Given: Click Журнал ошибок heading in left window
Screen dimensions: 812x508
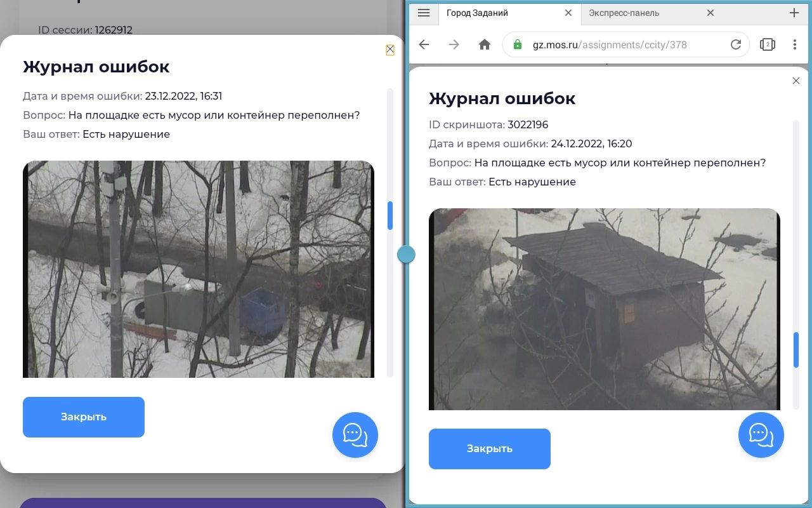Looking at the screenshot, I should pyautogui.click(x=96, y=67).
